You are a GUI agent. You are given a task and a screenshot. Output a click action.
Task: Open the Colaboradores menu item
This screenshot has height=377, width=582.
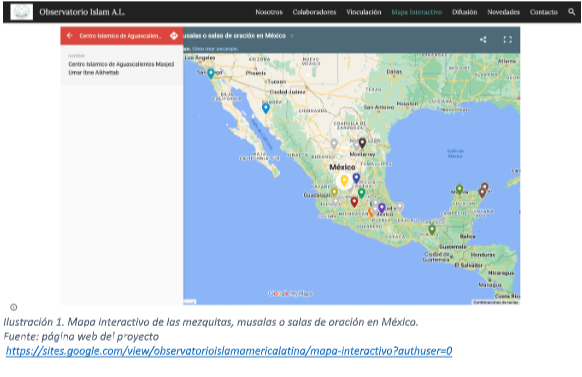point(314,12)
